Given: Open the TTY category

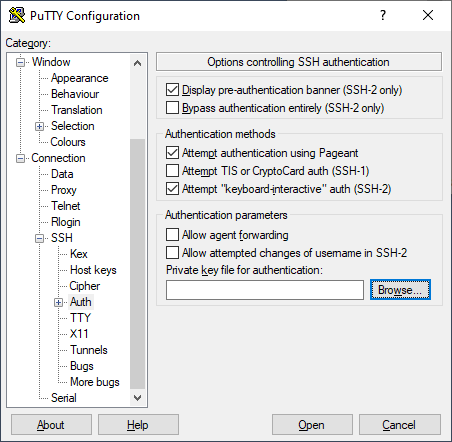Looking at the screenshot, I should click(80, 318).
